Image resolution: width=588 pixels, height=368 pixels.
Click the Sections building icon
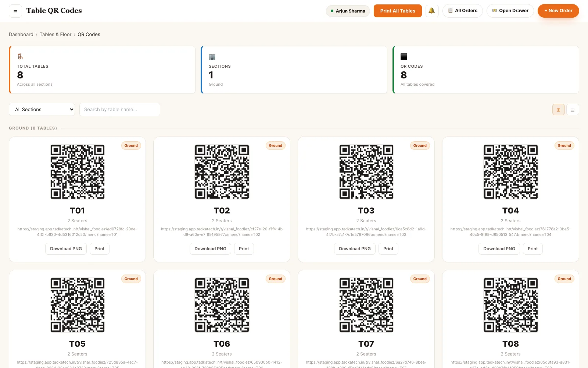point(212,57)
